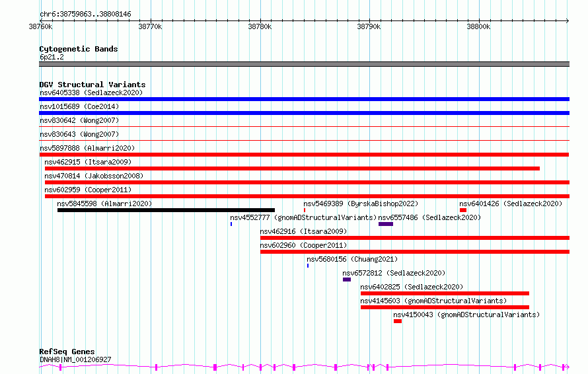Click the nsv4150043 (gnomADStructuralVariants) label
The width and height of the screenshot is (588, 374).
[x=466, y=315]
